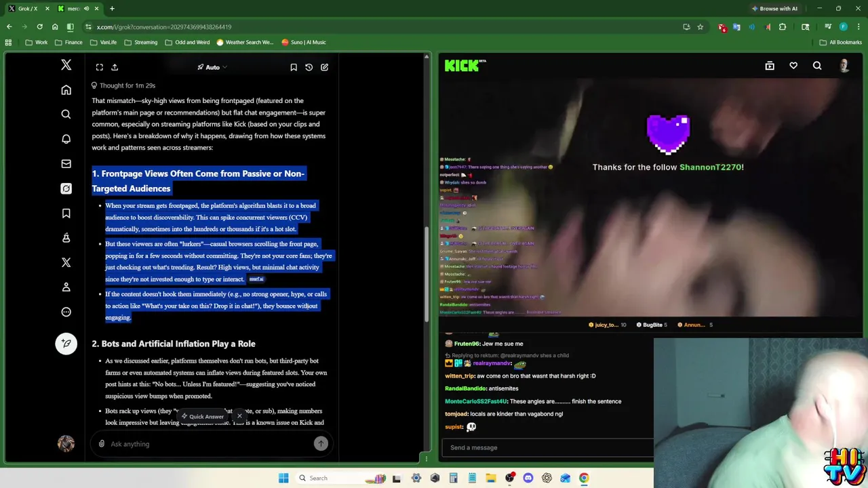Go back in browser history
Viewport: 868px width, 488px height.
point(9,26)
